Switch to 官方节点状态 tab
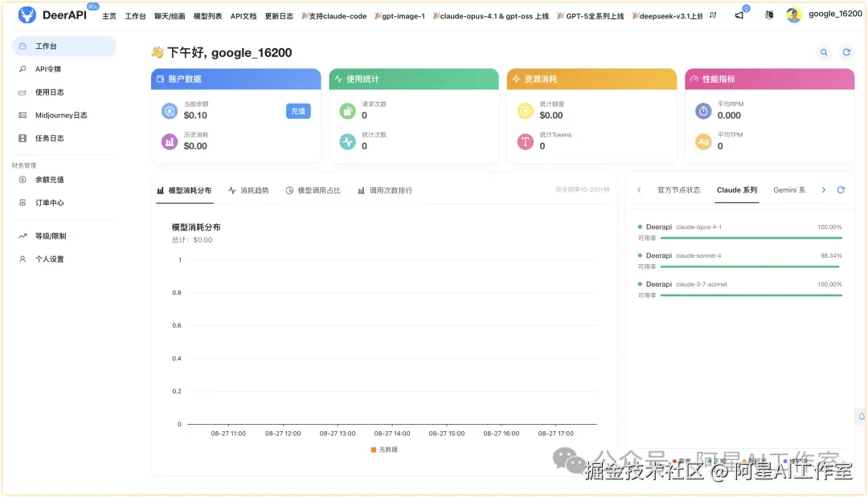Image resolution: width=868 pixels, height=497 pixels. click(x=678, y=190)
